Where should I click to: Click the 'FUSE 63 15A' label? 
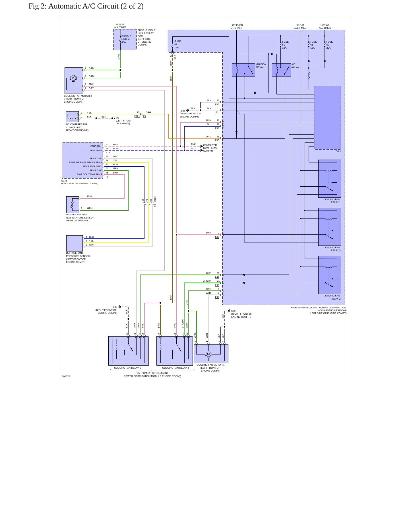[x=177, y=44]
